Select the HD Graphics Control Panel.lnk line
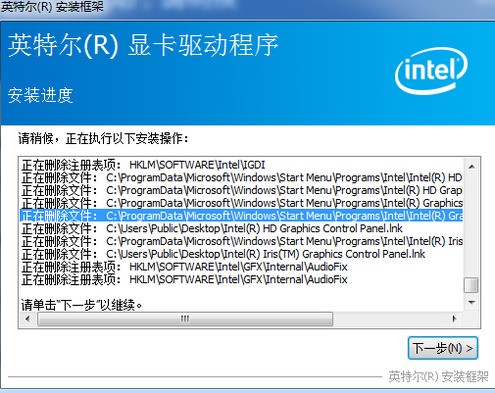495x393 pixels. (x=212, y=229)
